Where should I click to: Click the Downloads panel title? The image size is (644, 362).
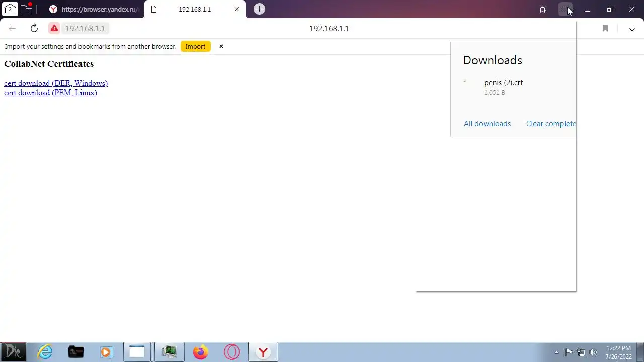click(493, 60)
